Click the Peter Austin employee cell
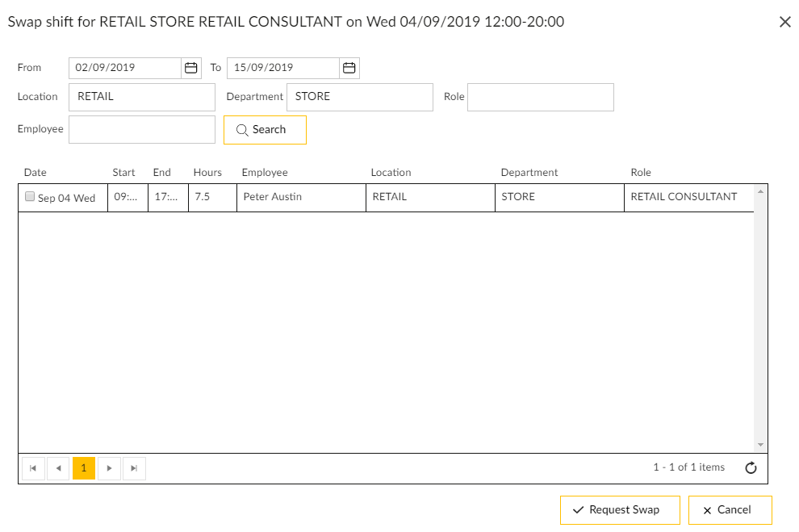The image size is (799, 532). (302, 197)
